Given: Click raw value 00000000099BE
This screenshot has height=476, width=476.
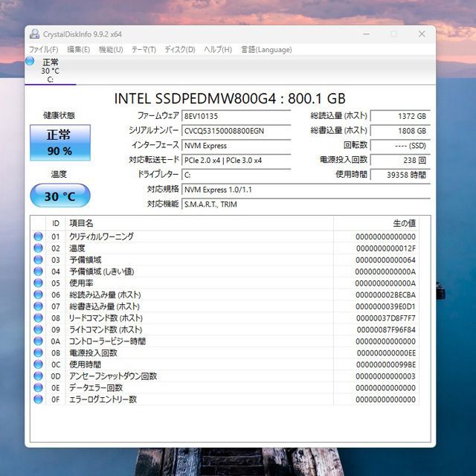Looking at the screenshot, I should pos(386,364).
